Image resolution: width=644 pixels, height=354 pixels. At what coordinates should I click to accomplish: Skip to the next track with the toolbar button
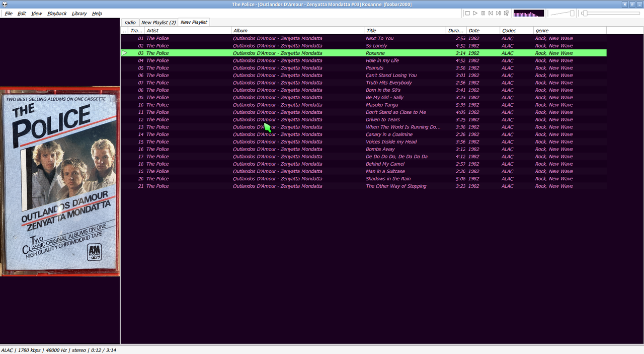point(498,13)
